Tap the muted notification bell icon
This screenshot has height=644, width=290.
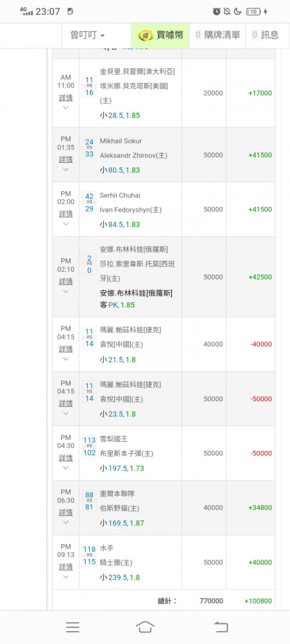point(227,12)
